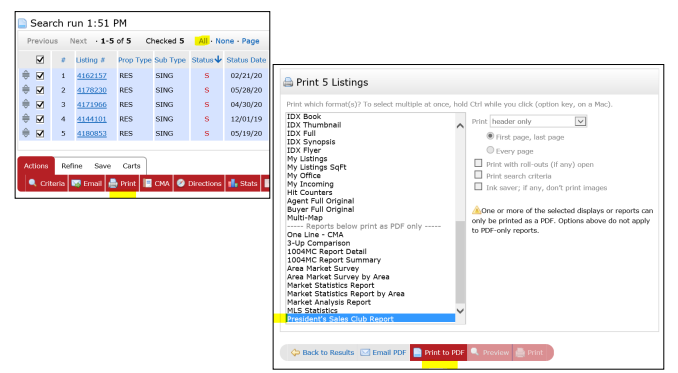Click the printer icon on disabled Print button

(520, 352)
